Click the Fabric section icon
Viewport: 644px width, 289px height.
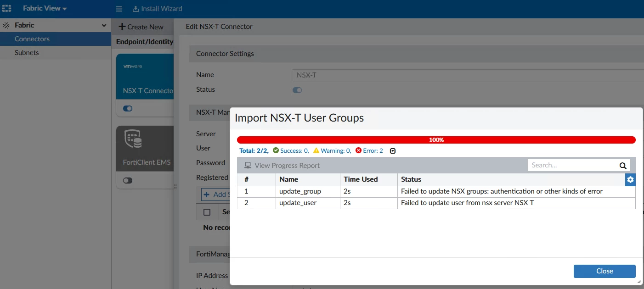pos(6,25)
